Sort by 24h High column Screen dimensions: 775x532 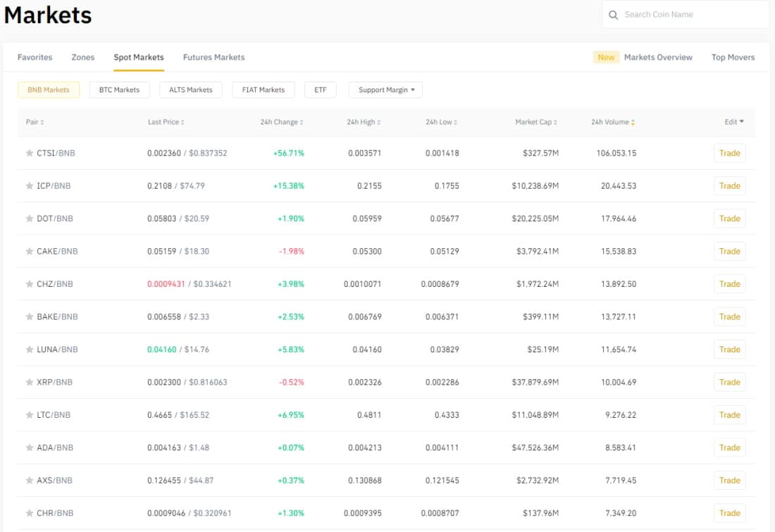tap(364, 122)
